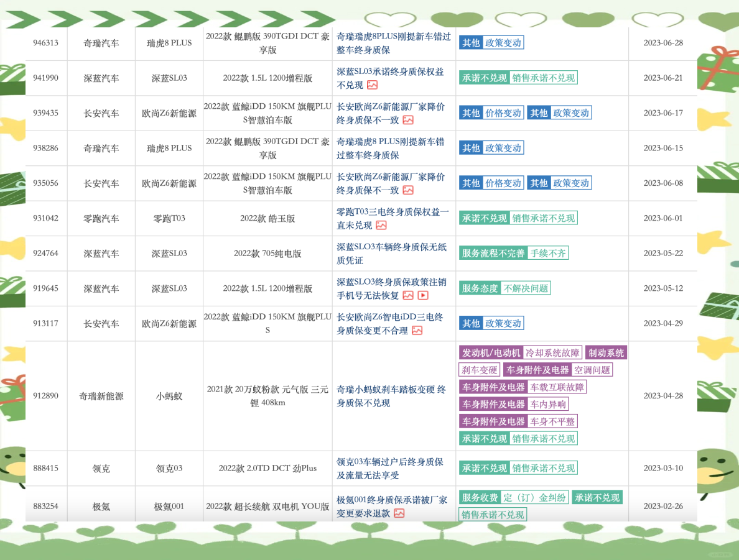This screenshot has width=739, height=560.
Task: Click 其他 政策变动 tag in row 946313
Action: (x=491, y=43)
